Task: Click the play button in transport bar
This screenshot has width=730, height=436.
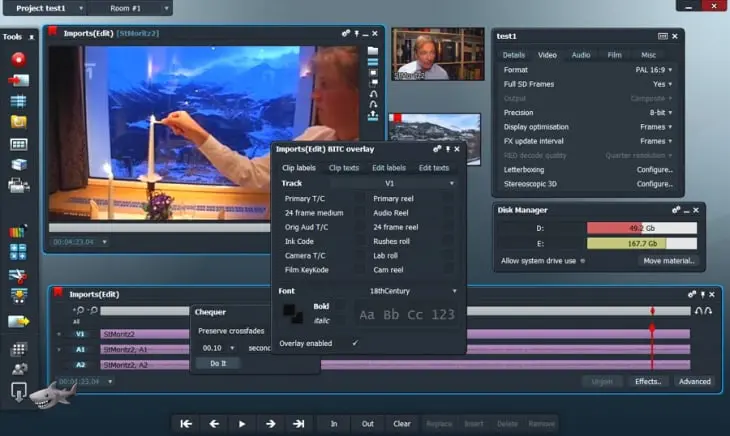Action: click(241, 424)
